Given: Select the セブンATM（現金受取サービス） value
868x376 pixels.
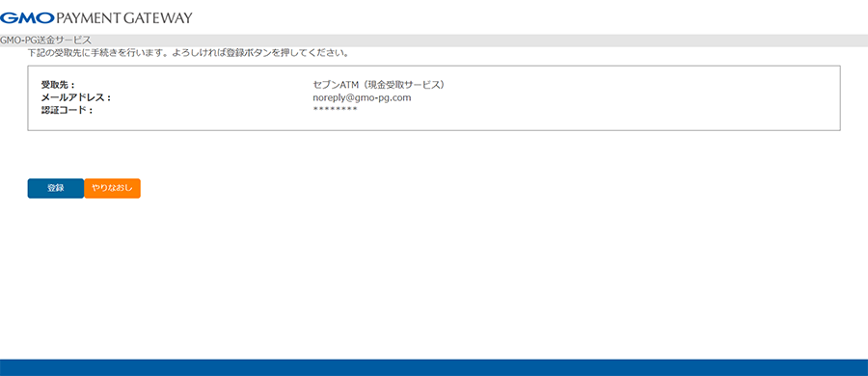Looking at the screenshot, I should (x=379, y=85).
